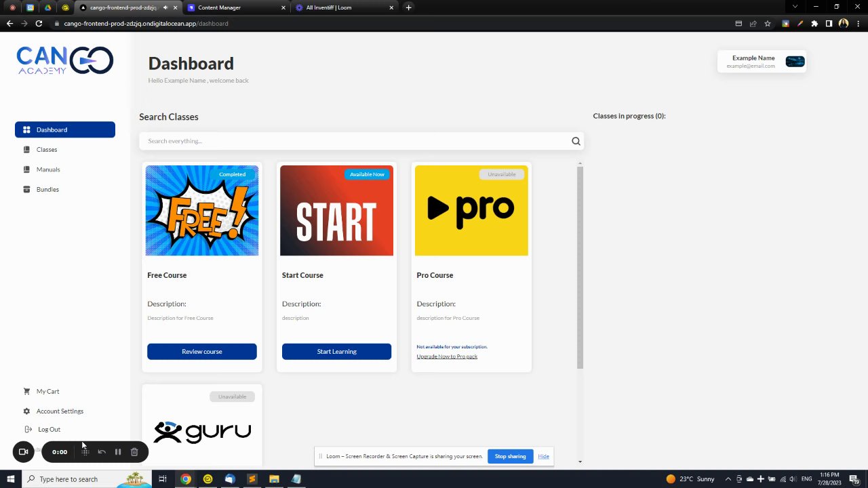Toggle the Chrome side panel
868x488 pixels.
(829, 23)
